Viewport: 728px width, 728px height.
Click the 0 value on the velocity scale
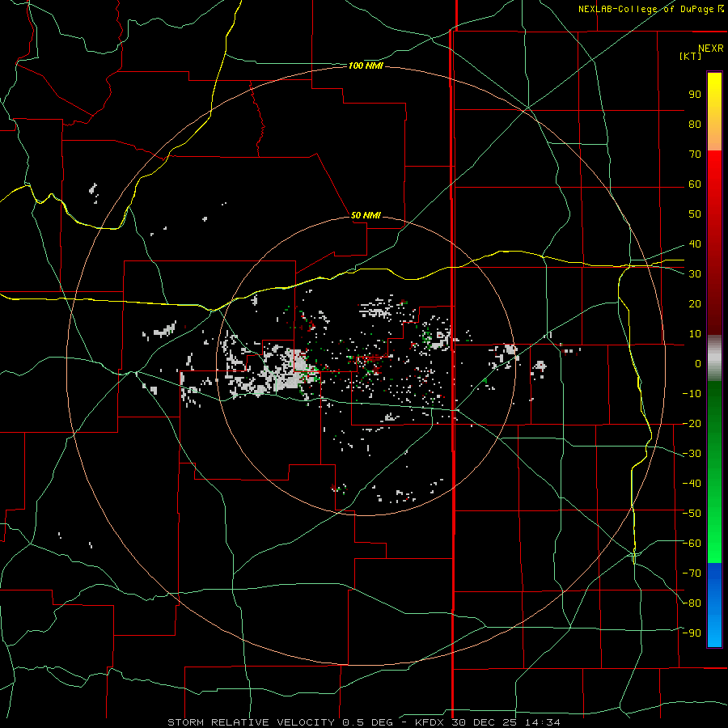698,363
